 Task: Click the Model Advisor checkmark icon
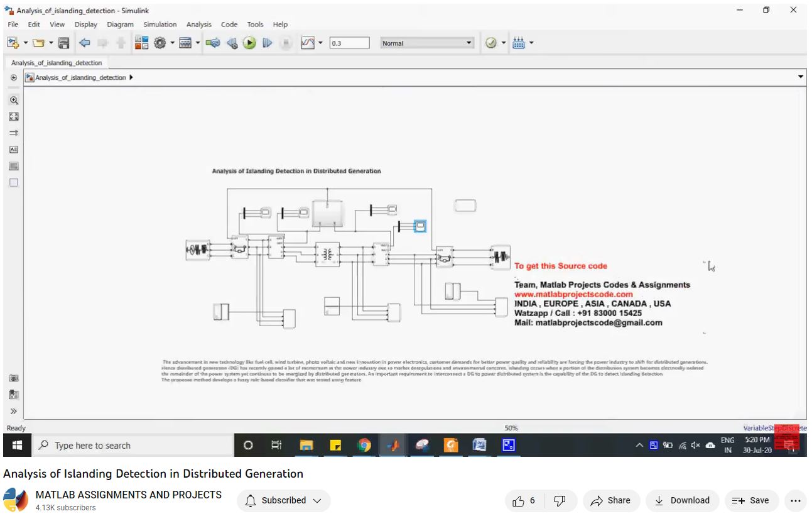coord(491,43)
